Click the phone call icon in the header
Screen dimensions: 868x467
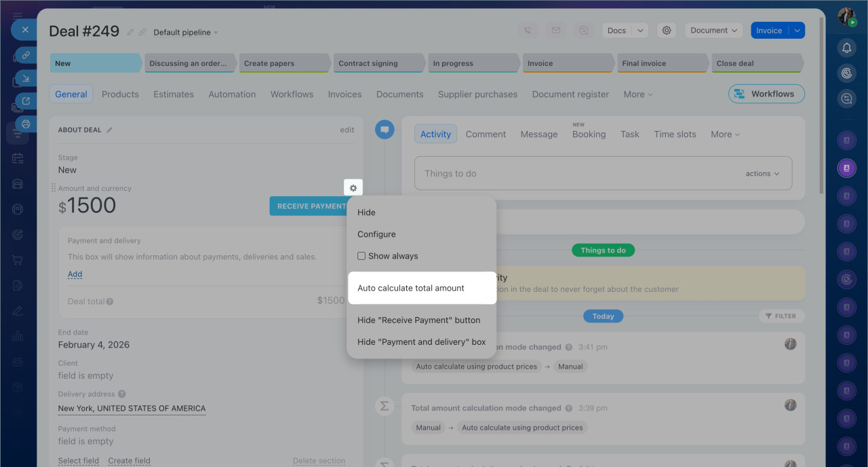coord(528,31)
